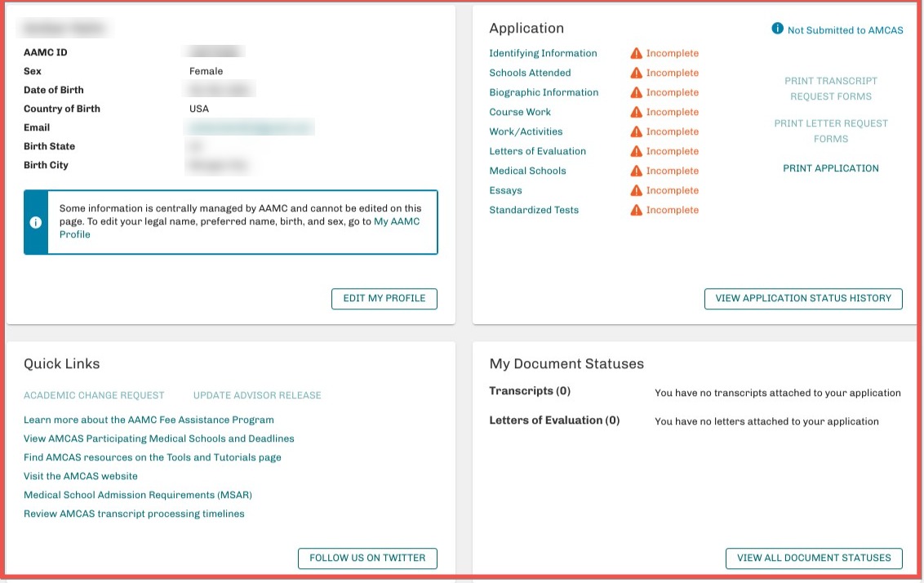Open the Work/Activities section
Image resolution: width=924 pixels, height=583 pixels.
pyautogui.click(x=526, y=131)
